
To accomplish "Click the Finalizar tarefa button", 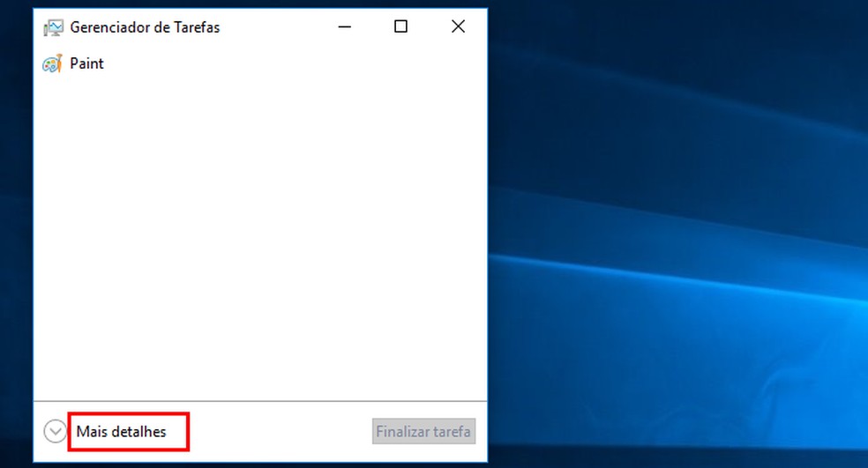I will point(423,432).
